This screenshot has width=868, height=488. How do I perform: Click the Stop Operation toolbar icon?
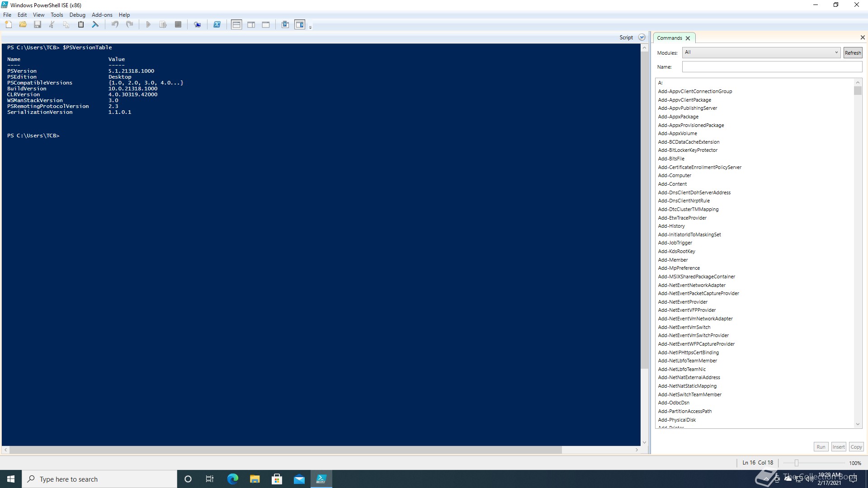(x=178, y=25)
